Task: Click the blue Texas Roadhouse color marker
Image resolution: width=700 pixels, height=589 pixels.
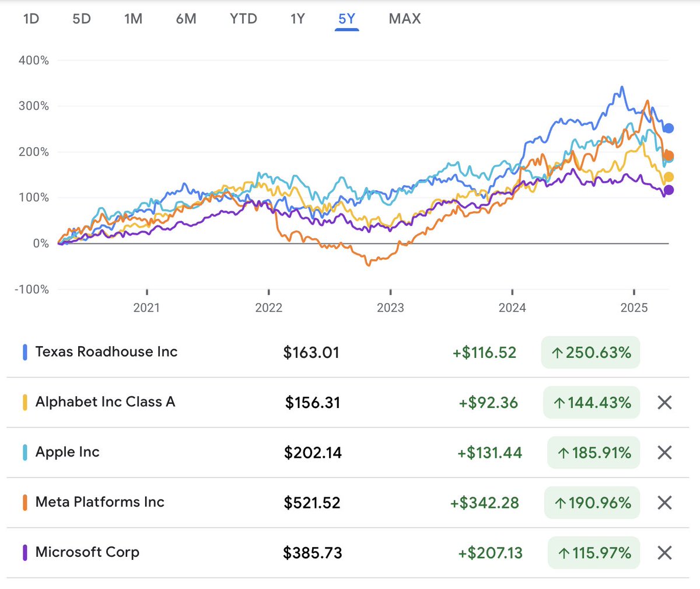Action: pyautogui.click(x=25, y=352)
